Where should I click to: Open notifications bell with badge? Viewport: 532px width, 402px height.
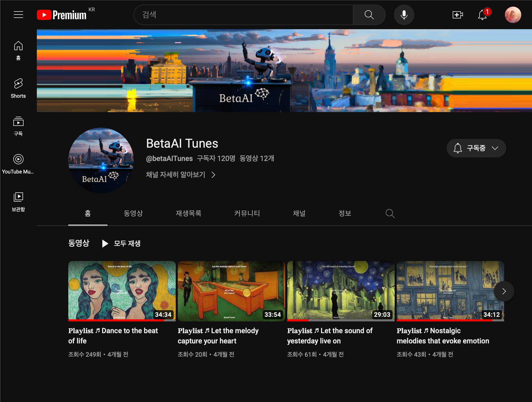click(x=483, y=15)
